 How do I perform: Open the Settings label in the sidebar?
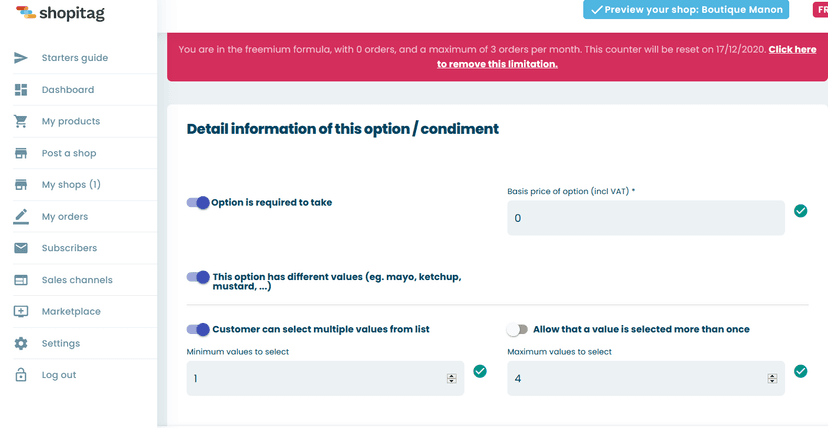click(61, 344)
